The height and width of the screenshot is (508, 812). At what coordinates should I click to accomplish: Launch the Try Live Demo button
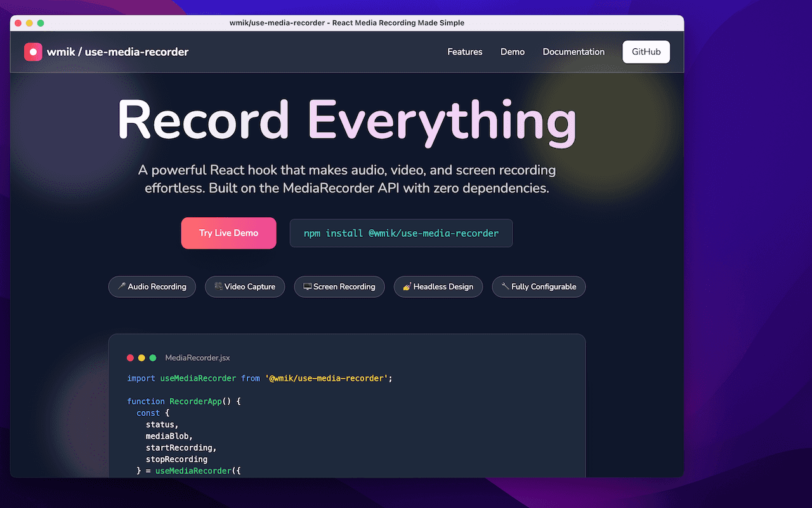pyautogui.click(x=228, y=233)
